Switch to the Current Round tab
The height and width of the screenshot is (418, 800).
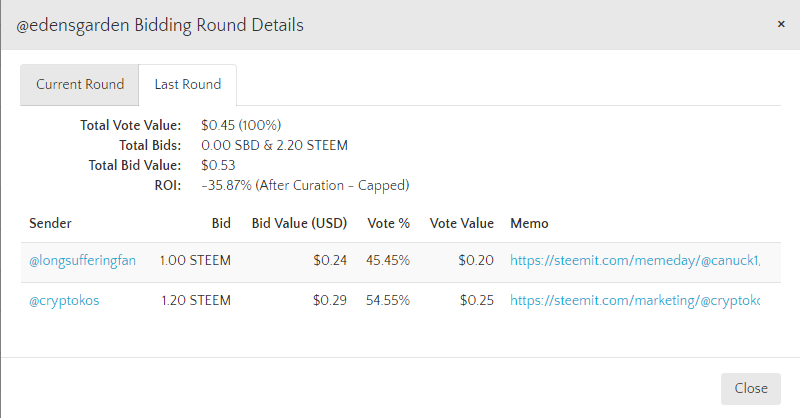80,85
